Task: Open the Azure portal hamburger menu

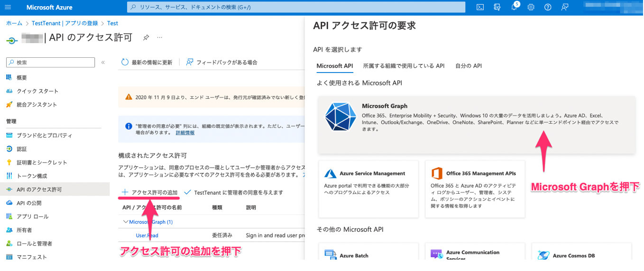Action: coord(8,7)
